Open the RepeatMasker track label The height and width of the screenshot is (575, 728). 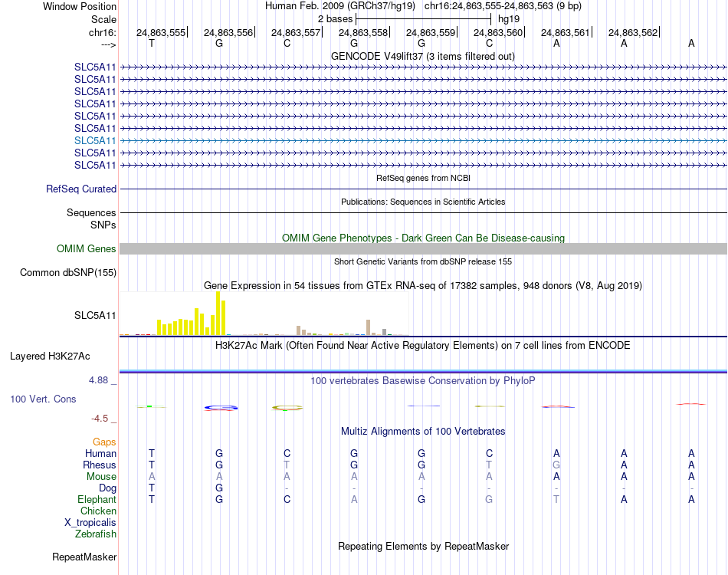[84, 557]
